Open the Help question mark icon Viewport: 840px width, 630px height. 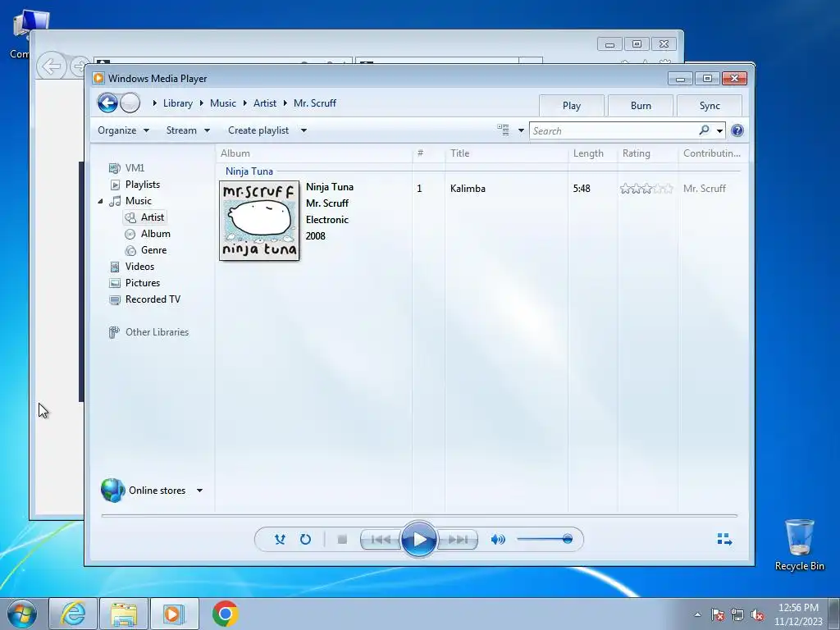[737, 130]
